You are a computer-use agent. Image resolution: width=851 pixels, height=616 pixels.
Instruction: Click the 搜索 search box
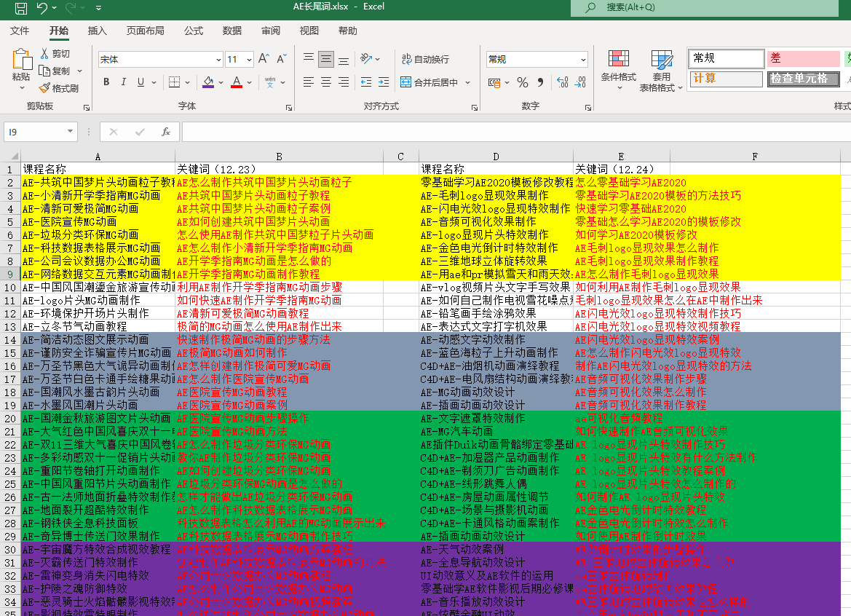point(705,7)
